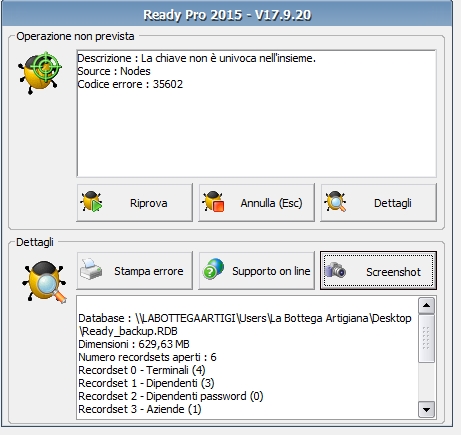Cancel with the Annulla (Esc) button

pyautogui.click(x=257, y=202)
